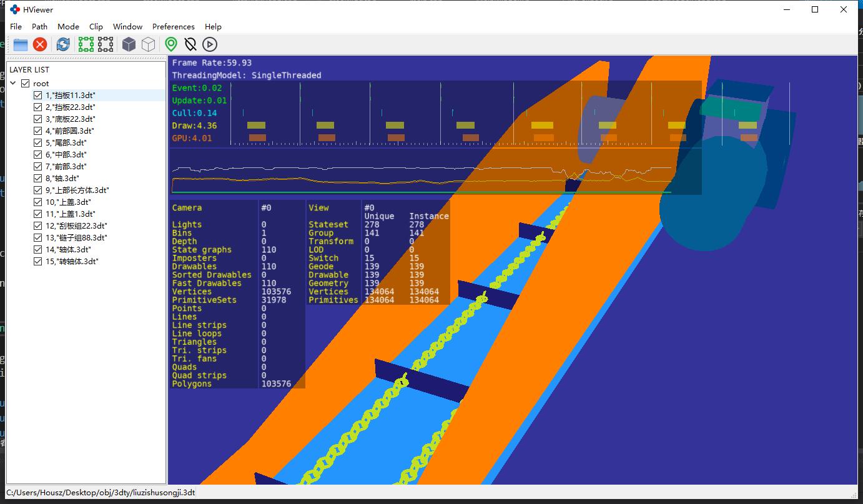863x504 pixels.
Task: Switch to the wireframe white cube view
Action: point(148,44)
